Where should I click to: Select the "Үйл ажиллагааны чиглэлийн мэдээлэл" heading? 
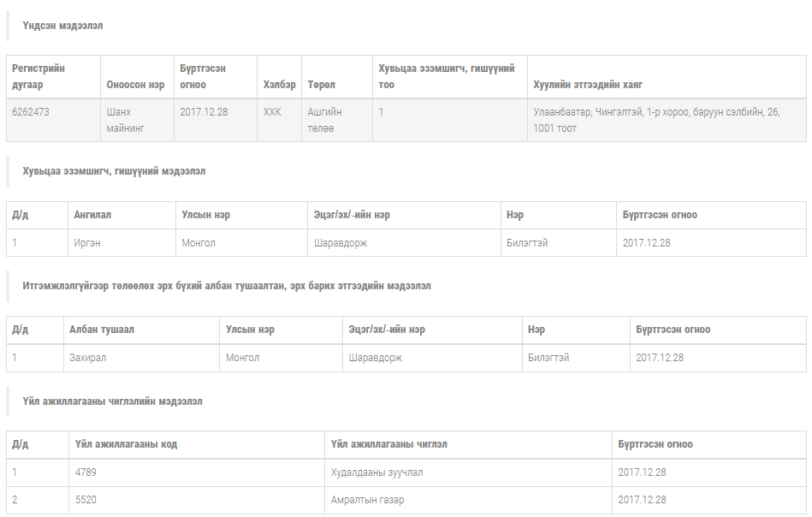[x=112, y=401]
